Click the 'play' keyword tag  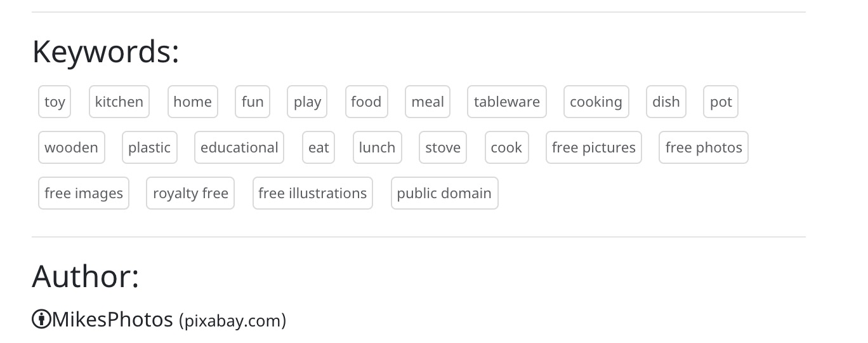pos(307,102)
